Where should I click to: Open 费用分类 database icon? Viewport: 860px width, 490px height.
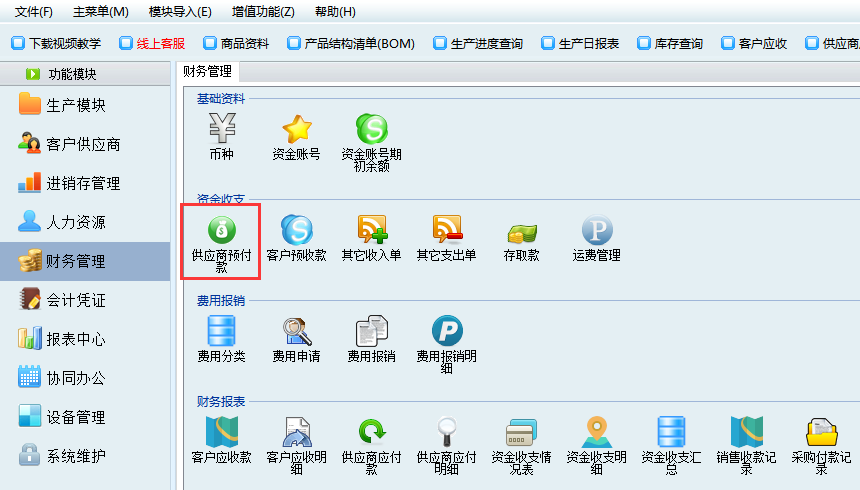[x=222, y=330]
